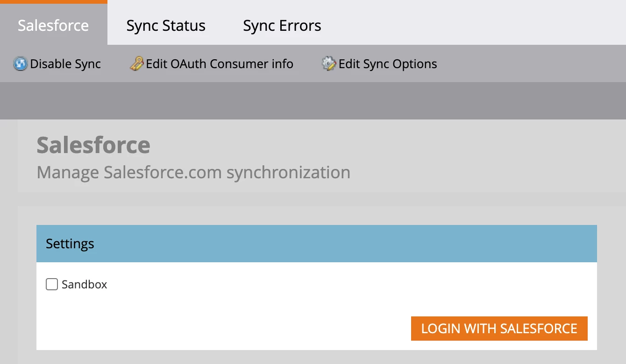The width and height of the screenshot is (626, 364).
Task: Click the Sandbox label text
Action: coord(85,284)
